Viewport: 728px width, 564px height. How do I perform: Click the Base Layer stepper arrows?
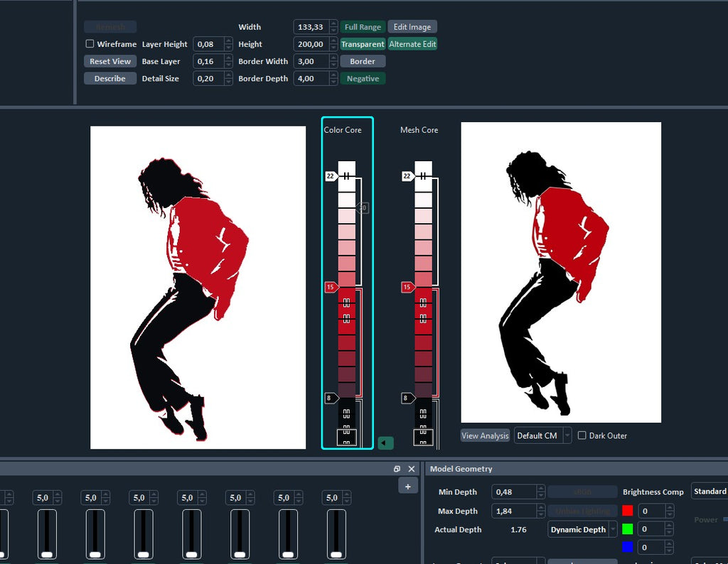coord(228,61)
